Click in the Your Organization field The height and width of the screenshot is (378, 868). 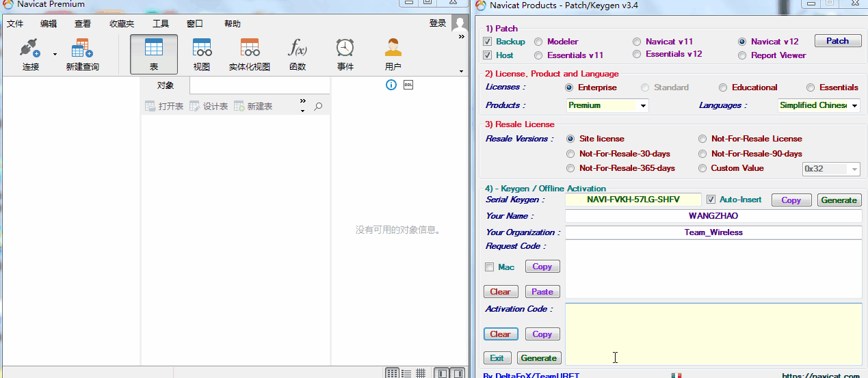(x=713, y=232)
